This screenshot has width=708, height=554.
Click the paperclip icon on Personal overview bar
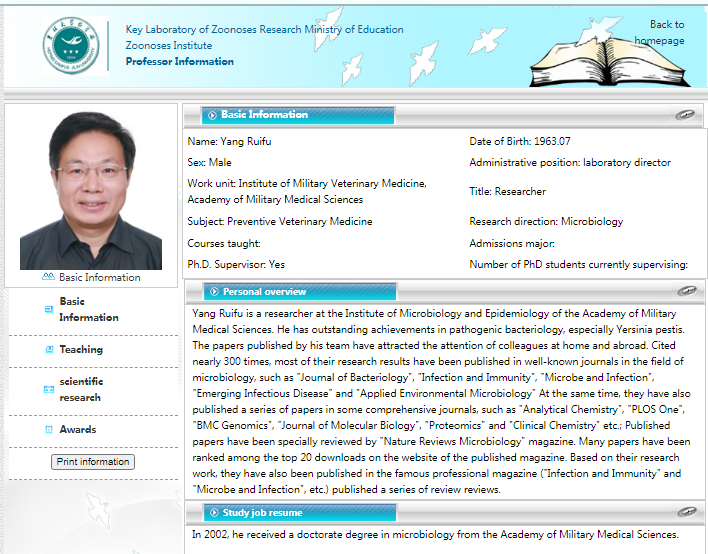pos(685,291)
